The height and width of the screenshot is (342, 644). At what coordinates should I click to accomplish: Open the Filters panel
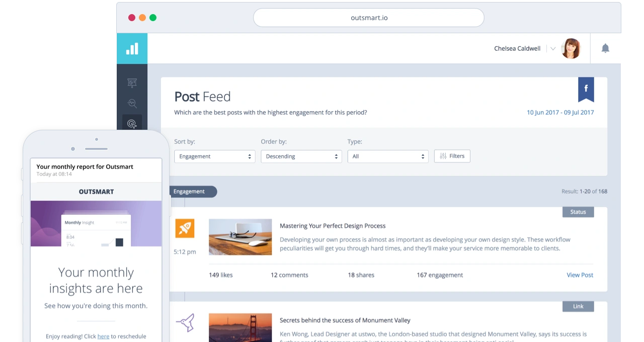click(x=452, y=156)
